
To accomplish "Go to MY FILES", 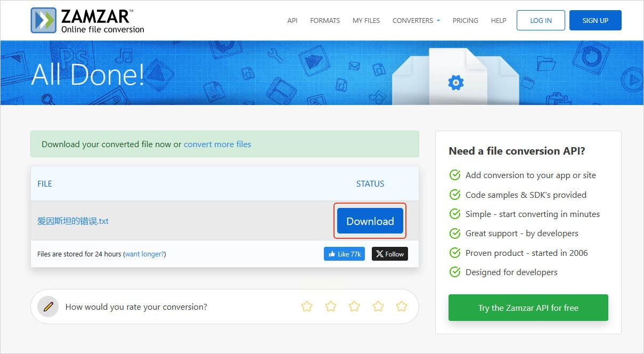I will 366,20.
